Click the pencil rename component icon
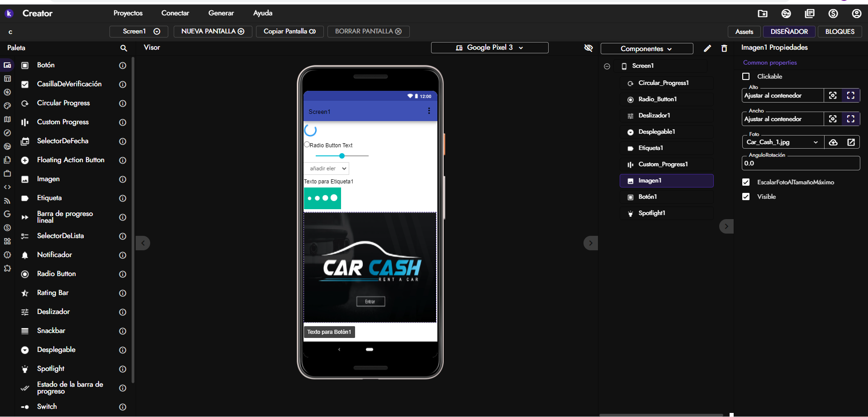 click(x=707, y=48)
